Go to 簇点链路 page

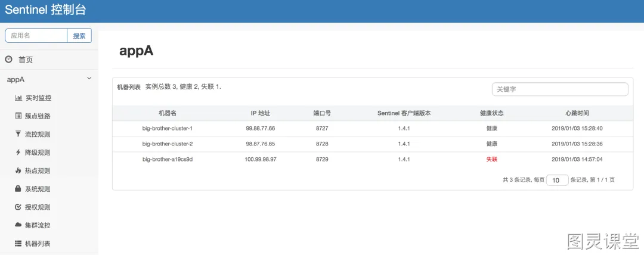pyautogui.click(x=38, y=116)
